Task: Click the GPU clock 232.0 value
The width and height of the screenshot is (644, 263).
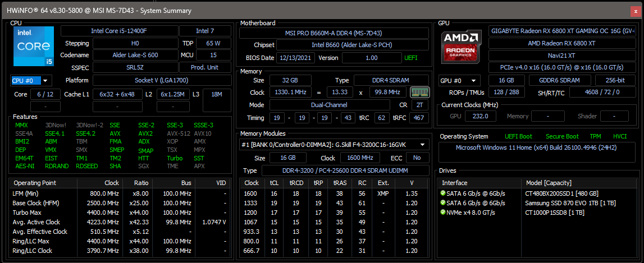Action: pyautogui.click(x=480, y=116)
